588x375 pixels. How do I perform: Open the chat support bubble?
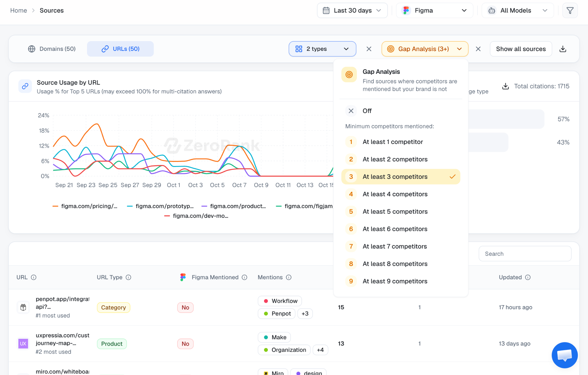pyautogui.click(x=564, y=355)
